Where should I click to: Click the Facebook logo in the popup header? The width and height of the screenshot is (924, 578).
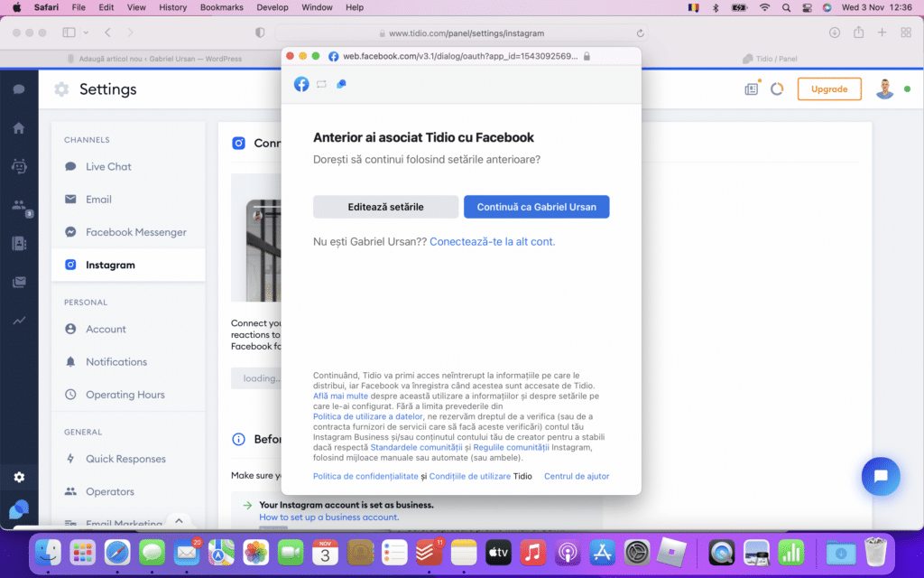[x=301, y=84]
